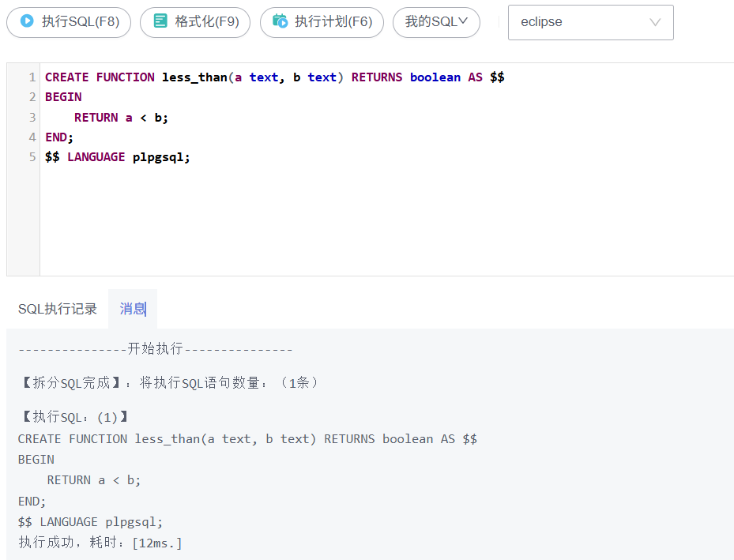Click CREATE FUNCTION line in message output
The width and height of the screenshot is (734, 560).
247,439
